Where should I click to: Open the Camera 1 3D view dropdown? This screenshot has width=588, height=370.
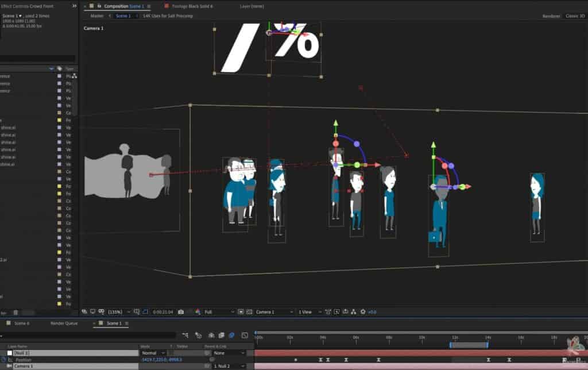274,312
